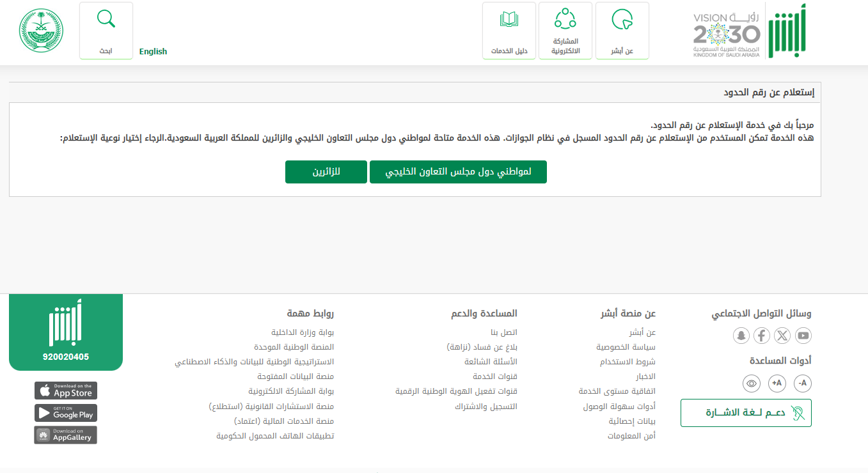This screenshot has width=868, height=473.
Task: Increase font size with +A button
Action: point(777,384)
